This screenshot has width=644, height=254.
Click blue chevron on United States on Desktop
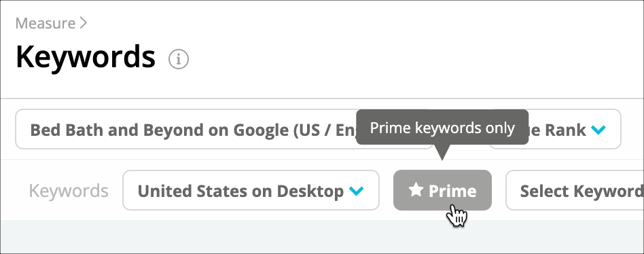[356, 191]
